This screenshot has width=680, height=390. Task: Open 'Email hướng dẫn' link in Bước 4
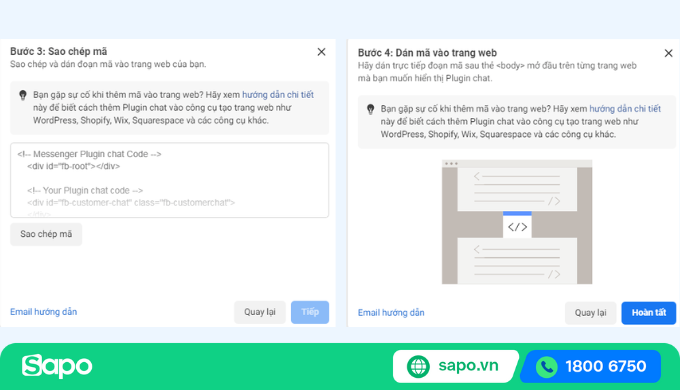point(391,313)
